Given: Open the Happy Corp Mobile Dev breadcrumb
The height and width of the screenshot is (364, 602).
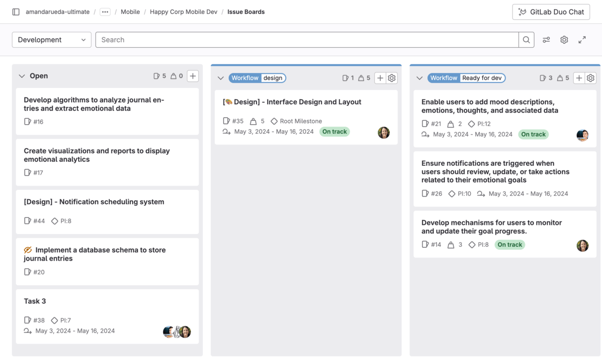Looking at the screenshot, I should click(x=183, y=11).
